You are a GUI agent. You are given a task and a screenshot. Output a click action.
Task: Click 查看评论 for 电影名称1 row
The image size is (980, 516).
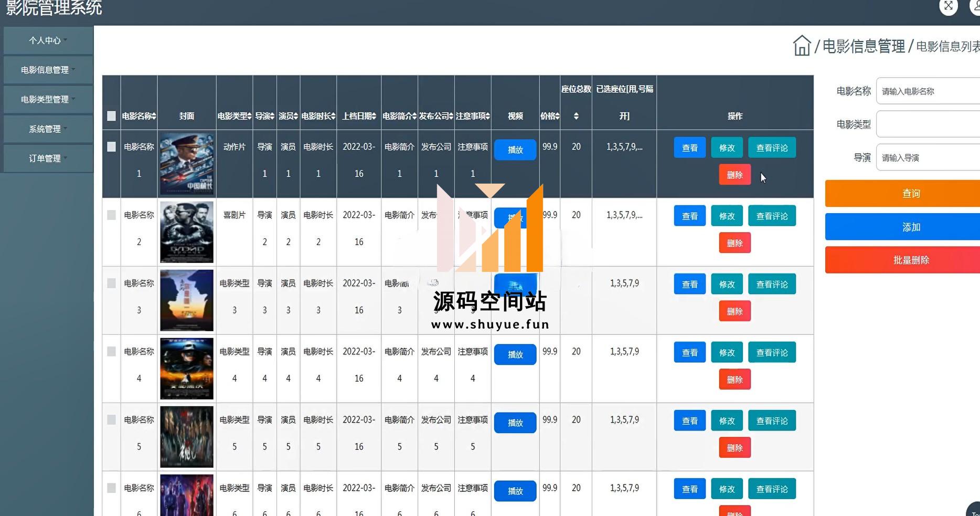[x=772, y=148]
